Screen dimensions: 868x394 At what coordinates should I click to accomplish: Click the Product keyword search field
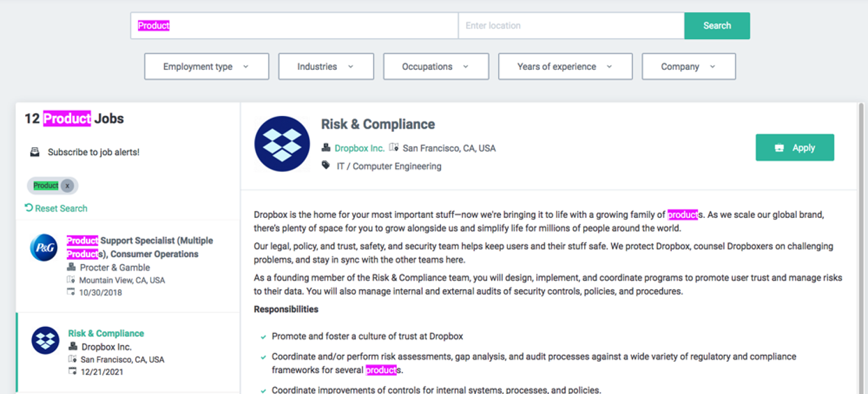294,26
